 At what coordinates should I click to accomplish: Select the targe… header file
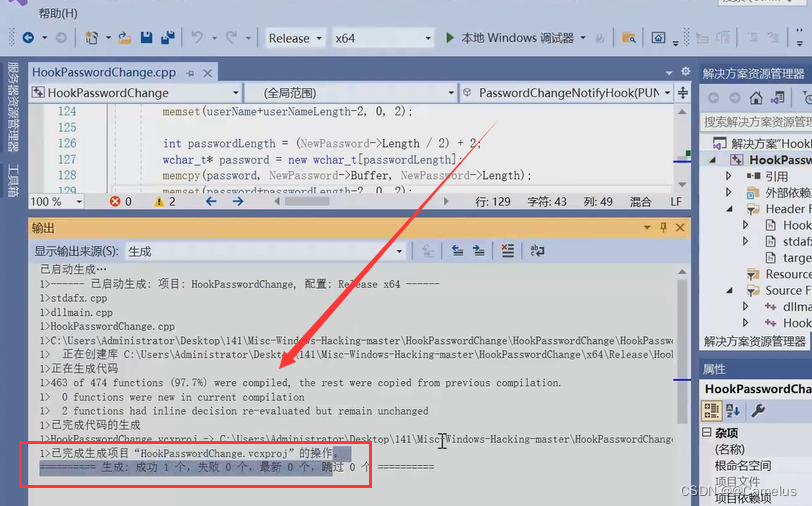[x=788, y=257]
